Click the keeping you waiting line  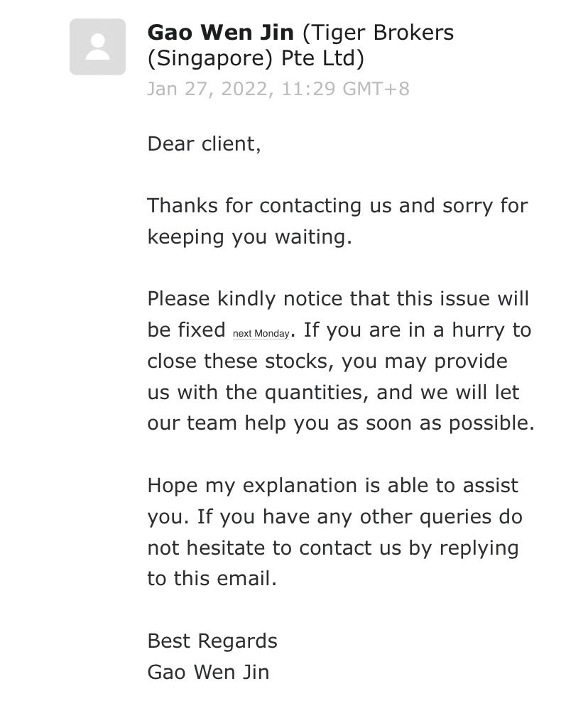pyautogui.click(x=249, y=237)
